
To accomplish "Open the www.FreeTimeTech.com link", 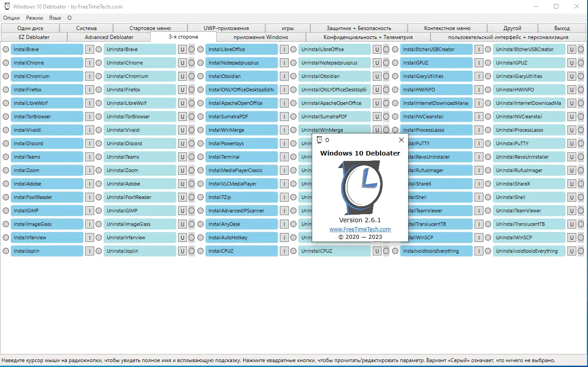I will click(x=360, y=229).
